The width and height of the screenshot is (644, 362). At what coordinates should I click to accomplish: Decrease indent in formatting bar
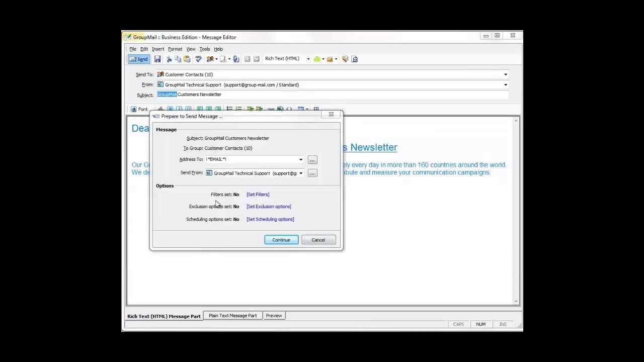(250, 109)
